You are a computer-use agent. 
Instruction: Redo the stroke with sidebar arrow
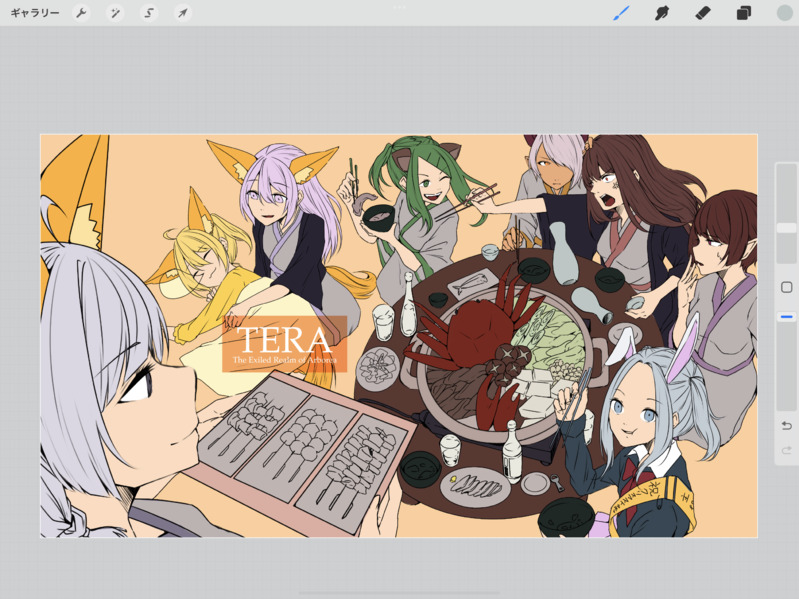point(786,450)
